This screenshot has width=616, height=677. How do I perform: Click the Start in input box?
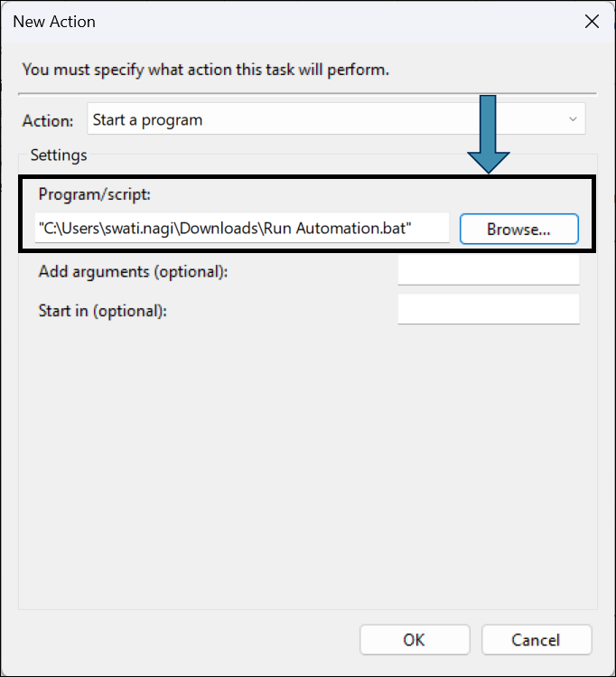488,309
